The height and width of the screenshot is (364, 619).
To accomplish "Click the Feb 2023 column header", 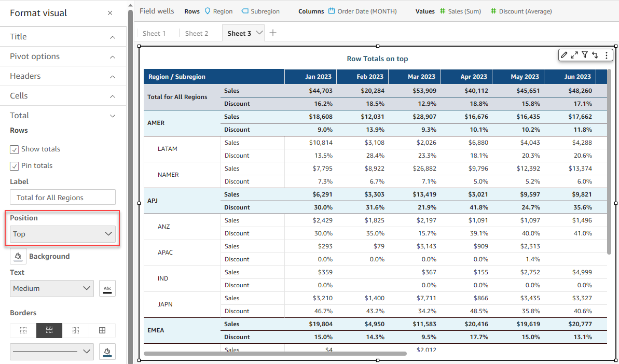I will (x=362, y=77).
